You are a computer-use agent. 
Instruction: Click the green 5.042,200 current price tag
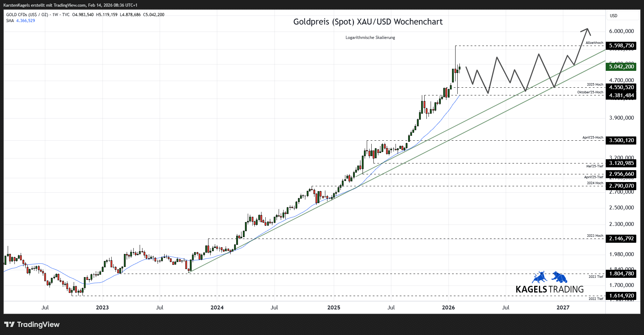point(620,67)
